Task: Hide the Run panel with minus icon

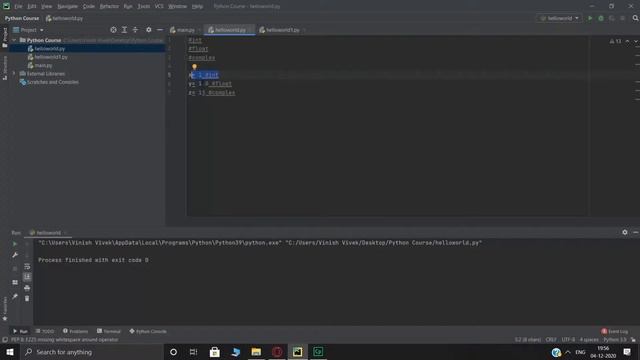Action: point(636,232)
